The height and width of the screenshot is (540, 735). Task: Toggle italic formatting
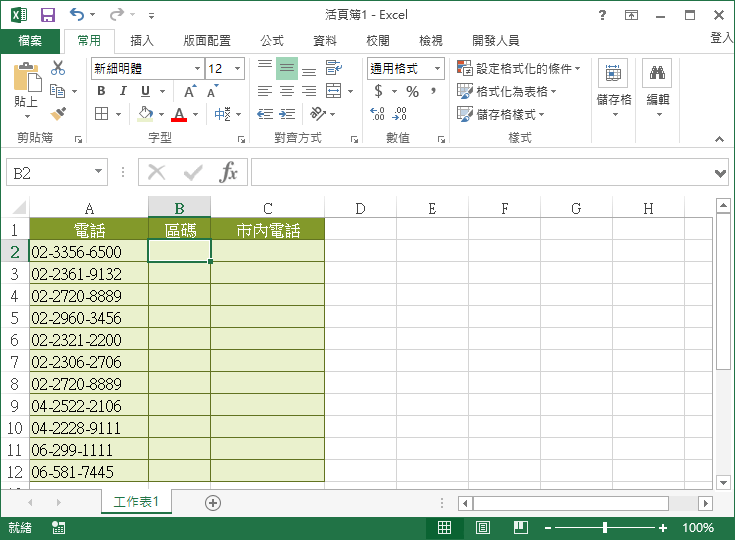click(123, 91)
